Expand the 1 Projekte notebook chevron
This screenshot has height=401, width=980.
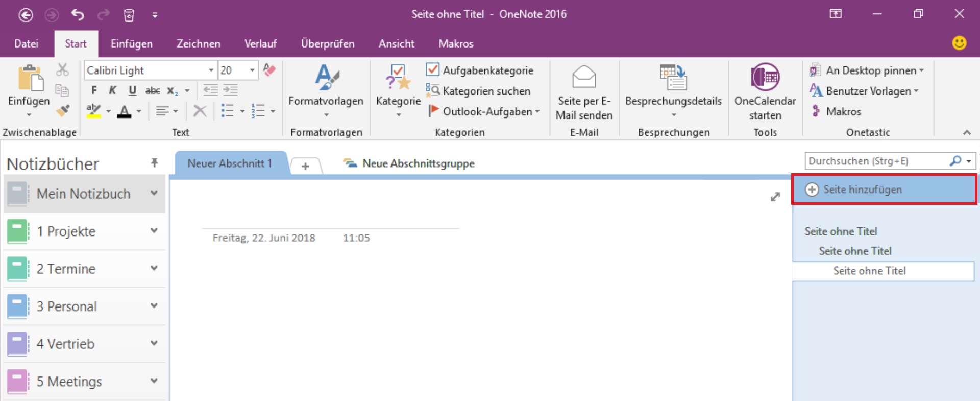tap(154, 231)
